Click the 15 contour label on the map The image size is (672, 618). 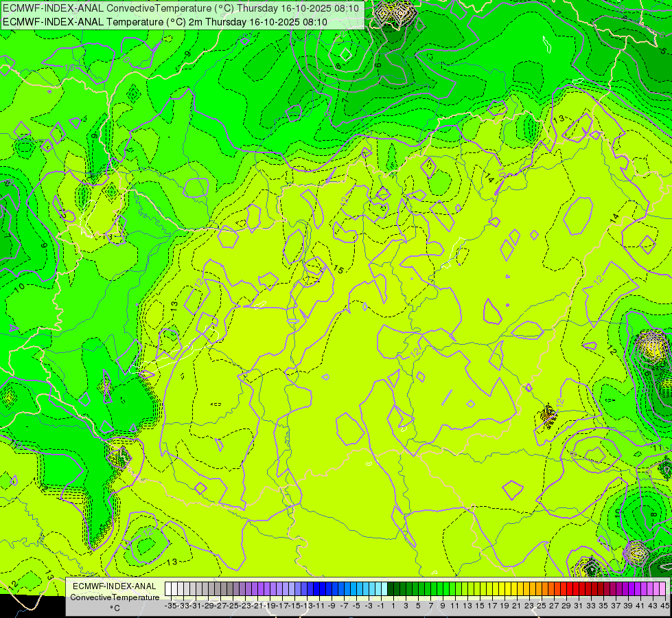point(338,269)
